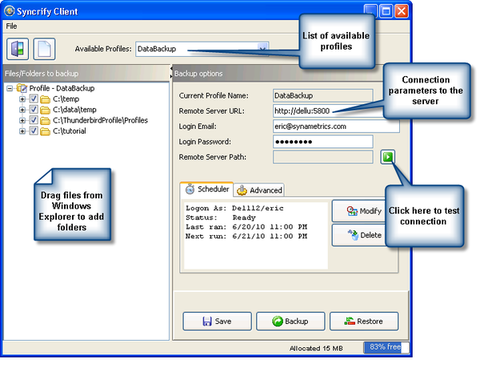The image size is (480, 368).
Task: Click the Remote Server Path field
Action: [x=323, y=157]
